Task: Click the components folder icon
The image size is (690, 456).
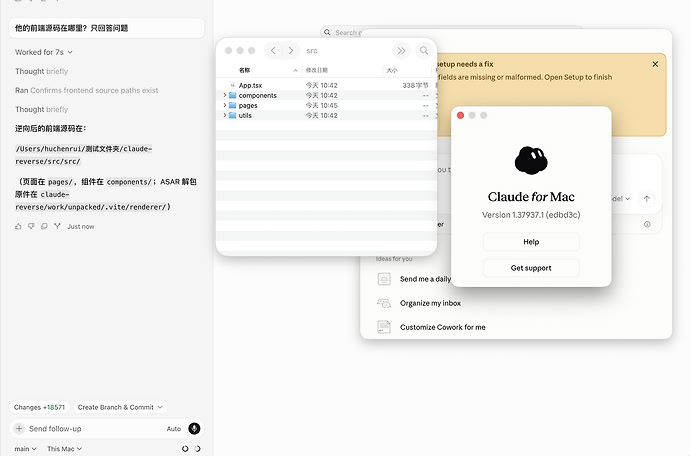Action: [x=232, y=95]
